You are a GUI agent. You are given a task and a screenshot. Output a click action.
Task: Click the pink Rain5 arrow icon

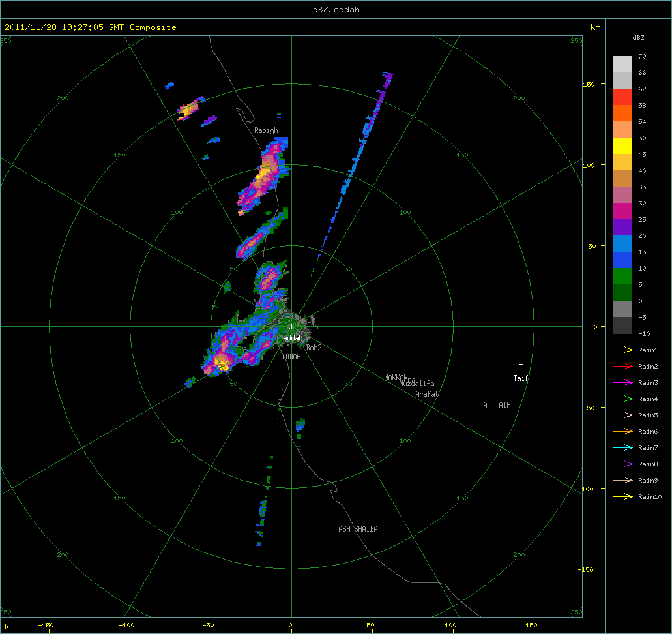click(x=622, y=415)
